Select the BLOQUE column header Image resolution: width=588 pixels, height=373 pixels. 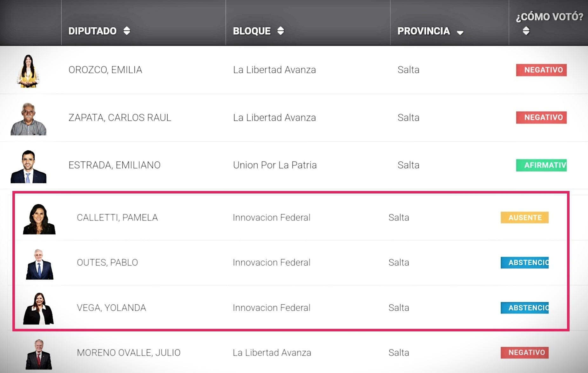click(252, 31)
